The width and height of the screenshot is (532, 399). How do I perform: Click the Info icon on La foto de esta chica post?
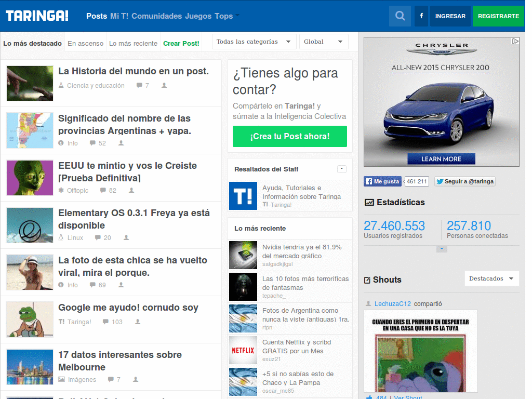click(x=61, y=285)
